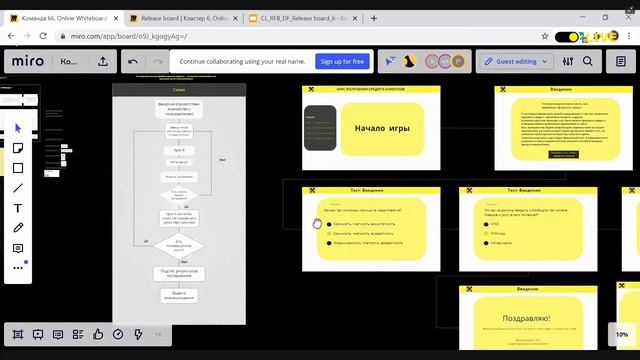The width and height of the screenshot is (640, 360).
Task: Start voting thumbs-up icon
Action: point(98,335)
